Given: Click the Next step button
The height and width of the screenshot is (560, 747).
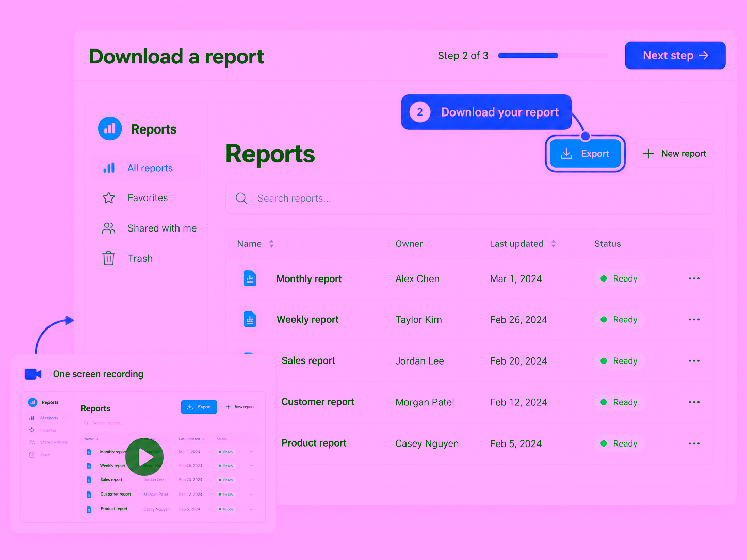Looking at the screenshot, I should click(x=675, y=55).
